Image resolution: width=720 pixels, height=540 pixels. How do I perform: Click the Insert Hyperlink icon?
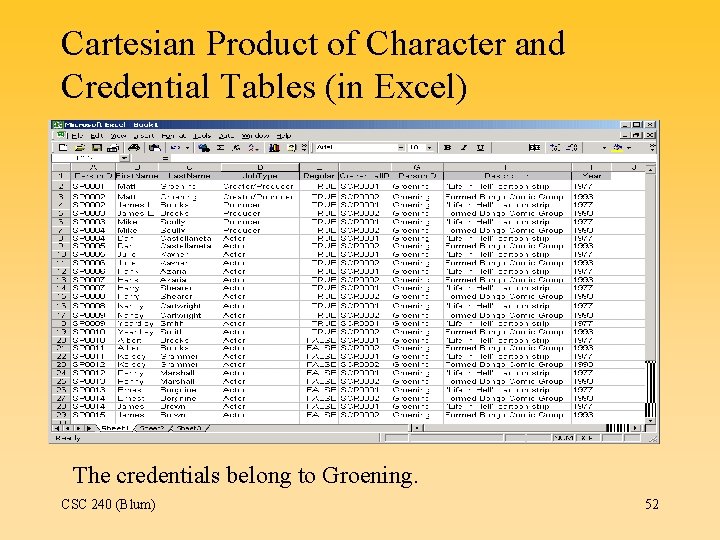point(204,148)
